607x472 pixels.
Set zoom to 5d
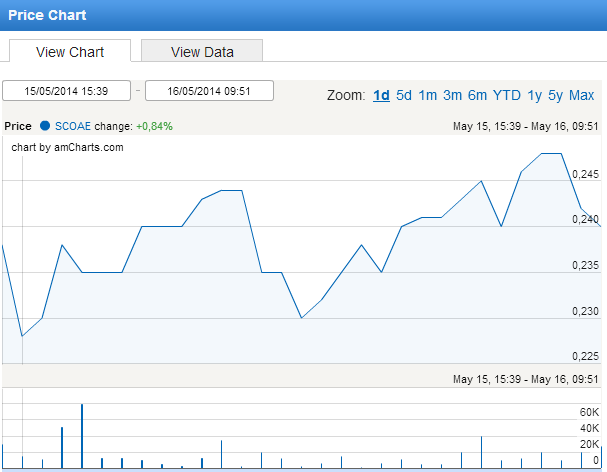click(404, 95)
